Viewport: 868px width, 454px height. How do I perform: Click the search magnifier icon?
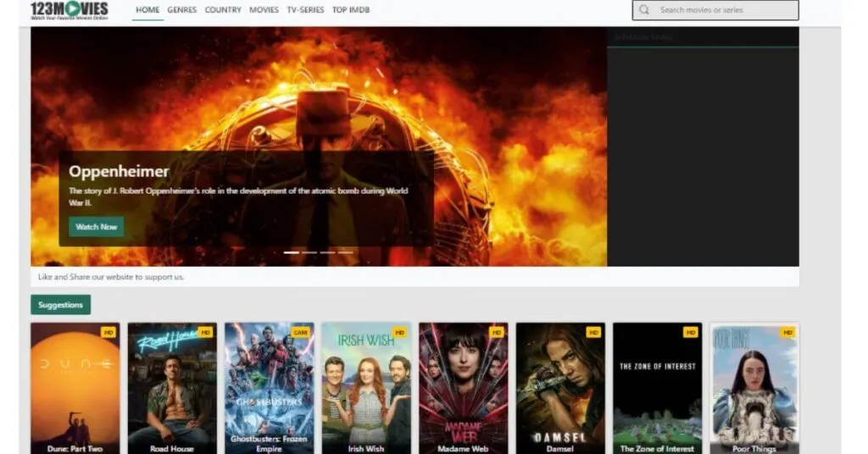click(x=644, y=10)
